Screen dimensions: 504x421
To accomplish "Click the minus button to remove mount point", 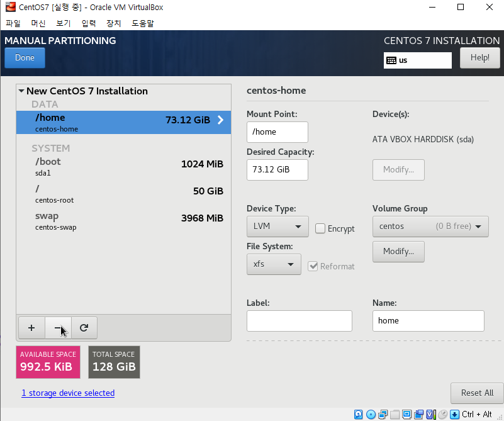I will click(58, 328).
